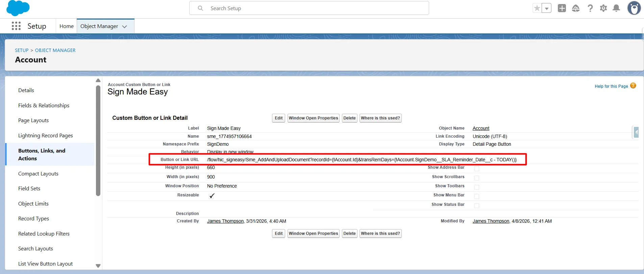The height and width of the screenshot is (274, 644).
Task: Select Buttons, Links, and Actions
Action: point(50,155)
